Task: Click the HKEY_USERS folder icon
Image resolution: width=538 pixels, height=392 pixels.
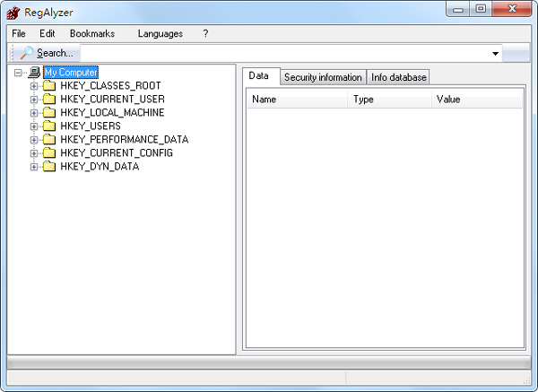Action: (x=49, y=126)
